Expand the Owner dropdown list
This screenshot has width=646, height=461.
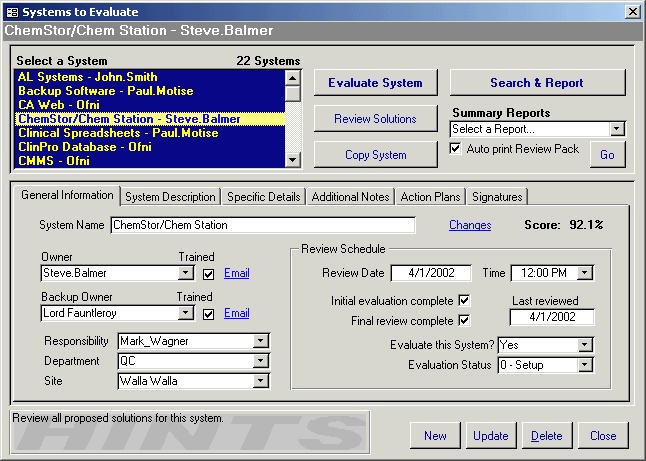tap(185, 273)
